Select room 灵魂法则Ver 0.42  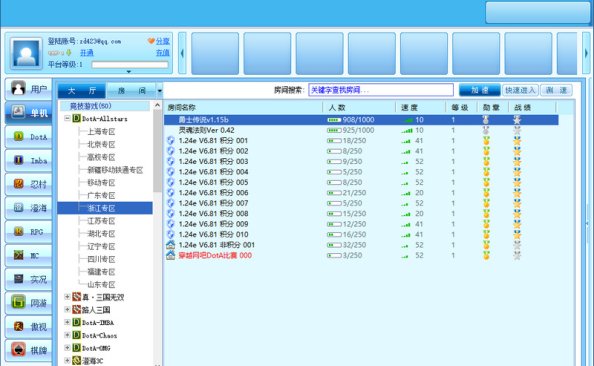(x=361, y=130)
